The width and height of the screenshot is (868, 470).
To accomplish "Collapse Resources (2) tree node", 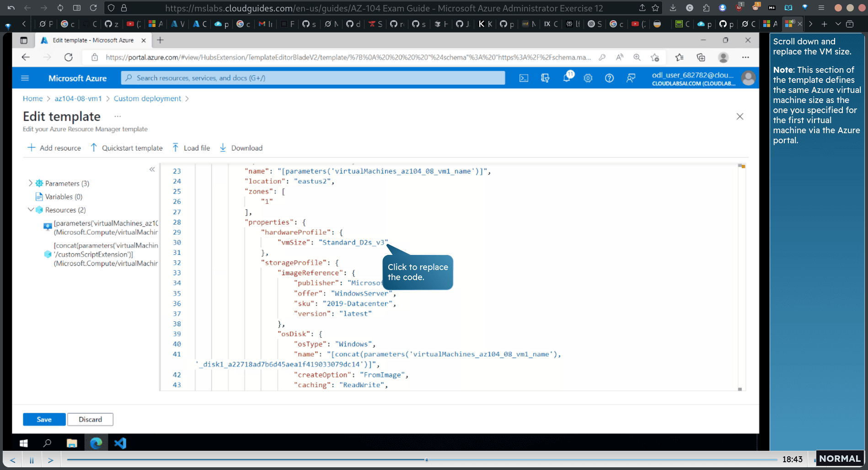I will pos(31,210).
